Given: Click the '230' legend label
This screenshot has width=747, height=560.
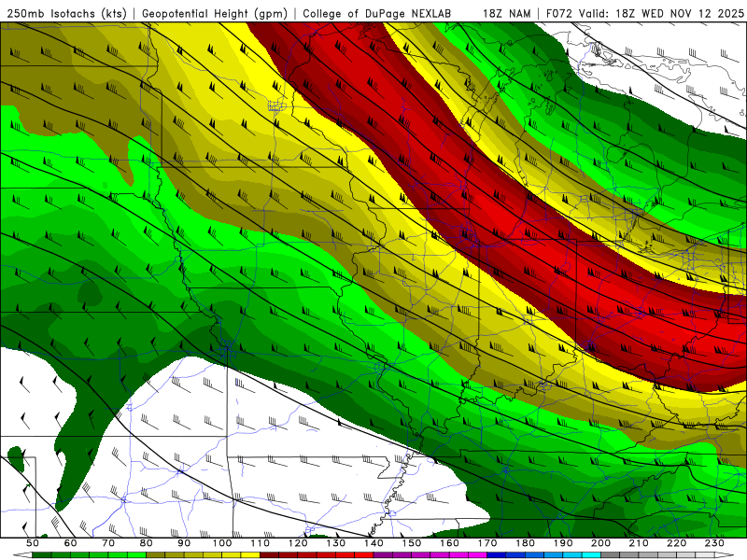Looking at the screenshot, I should [x=714, y=543].
